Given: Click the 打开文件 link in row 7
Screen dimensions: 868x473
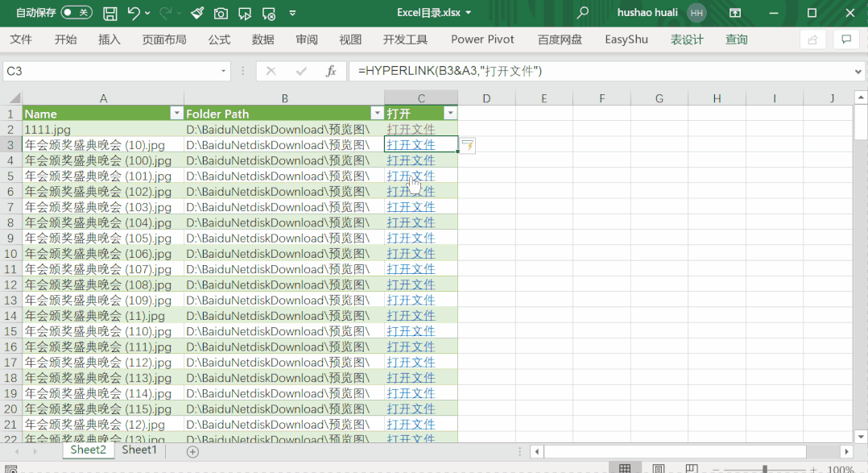Looking at the screenshot, I should [411, 206].
